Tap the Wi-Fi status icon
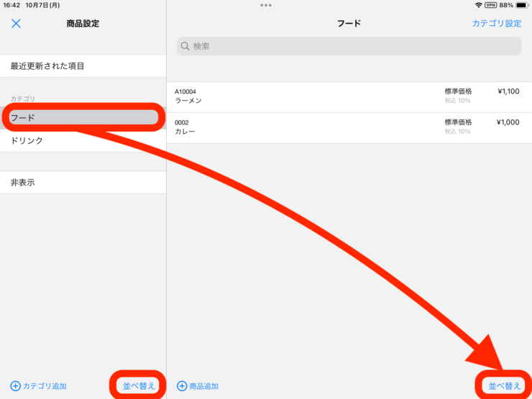The width and height of the screenshot is (532, 399). point(479,5)
